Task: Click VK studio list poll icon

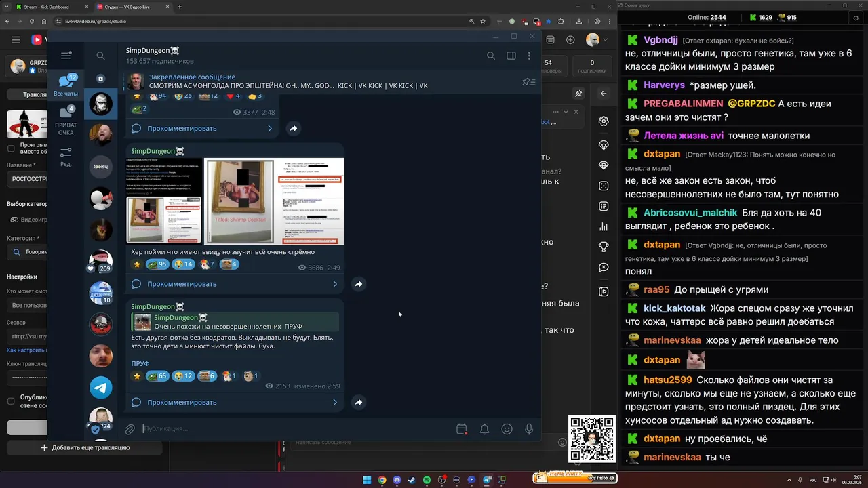Action: pyautogui.click(x=604, y=206)
